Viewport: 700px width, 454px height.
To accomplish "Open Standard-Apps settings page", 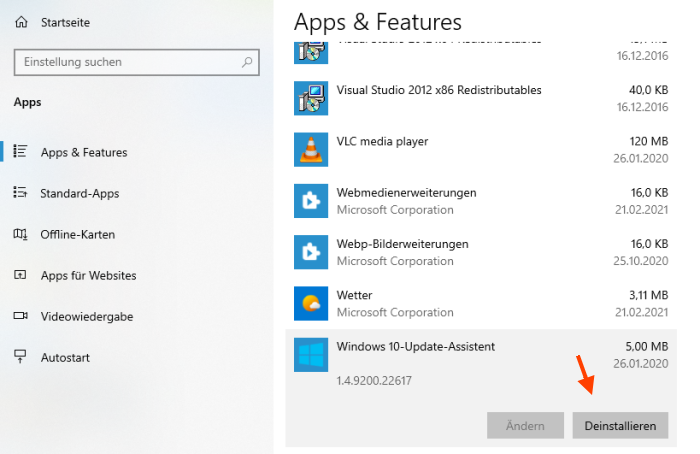I will 79,193.
